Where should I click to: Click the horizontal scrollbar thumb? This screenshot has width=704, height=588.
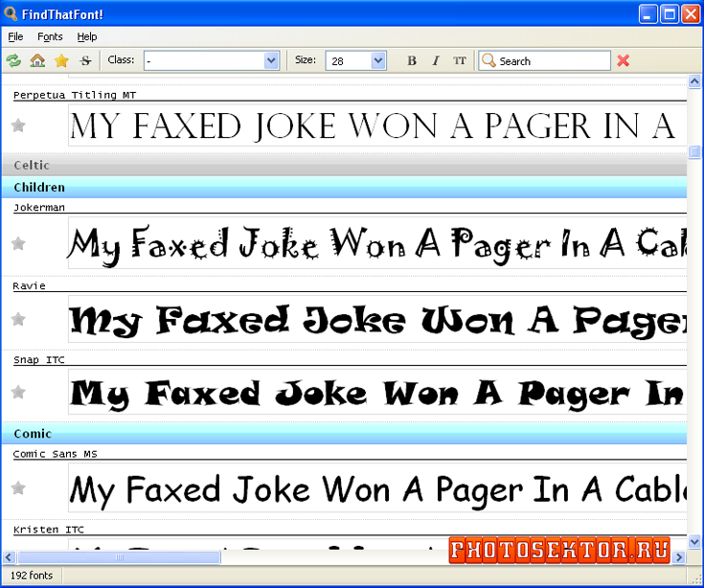click(x=119, y=557)
